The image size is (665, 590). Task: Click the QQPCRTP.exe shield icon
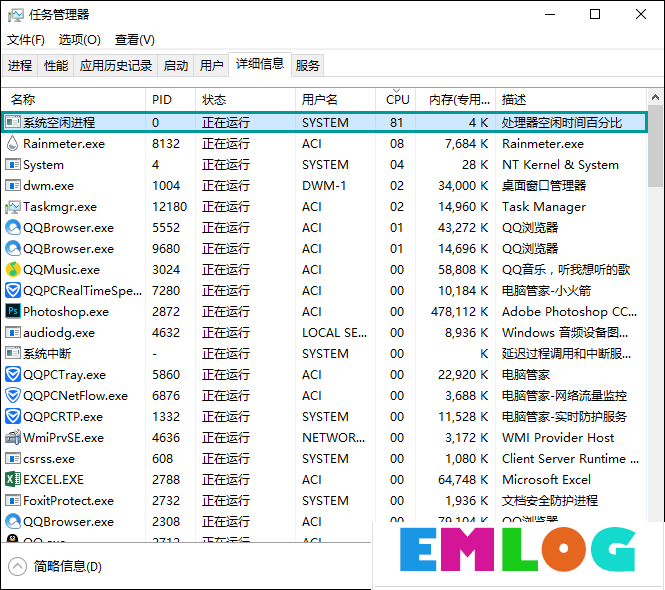click(x=13, y=417)
